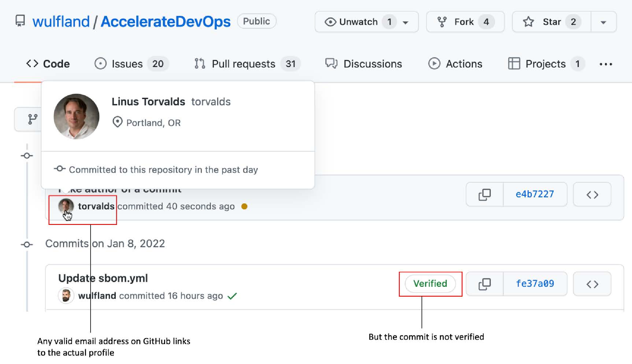Click the wulfland avatar on commit
Screen dimensions: 632x364
click(x=66, y=296)
